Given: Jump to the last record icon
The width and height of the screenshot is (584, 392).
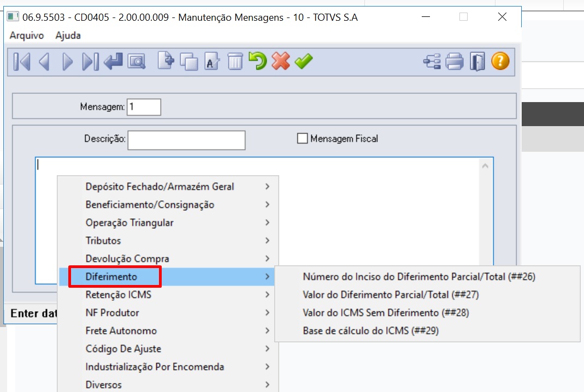Looking at the screenshot, I should click(x=91, y=62).
